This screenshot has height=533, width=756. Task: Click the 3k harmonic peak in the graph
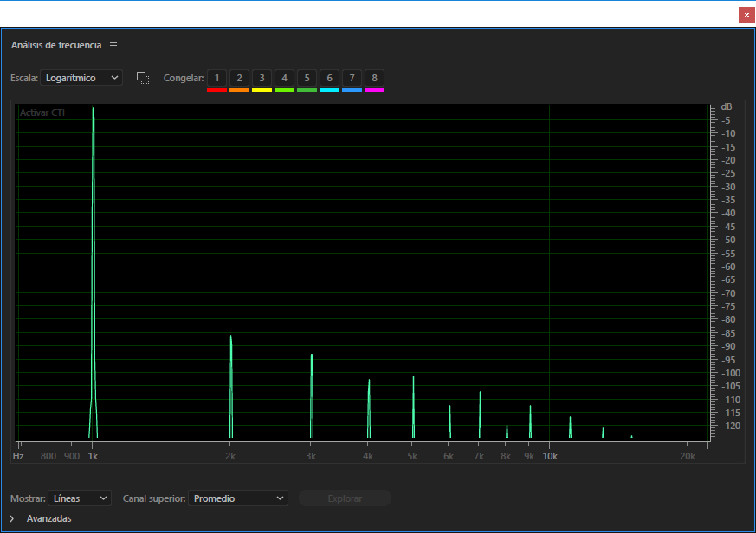click(x=312, y=395)
